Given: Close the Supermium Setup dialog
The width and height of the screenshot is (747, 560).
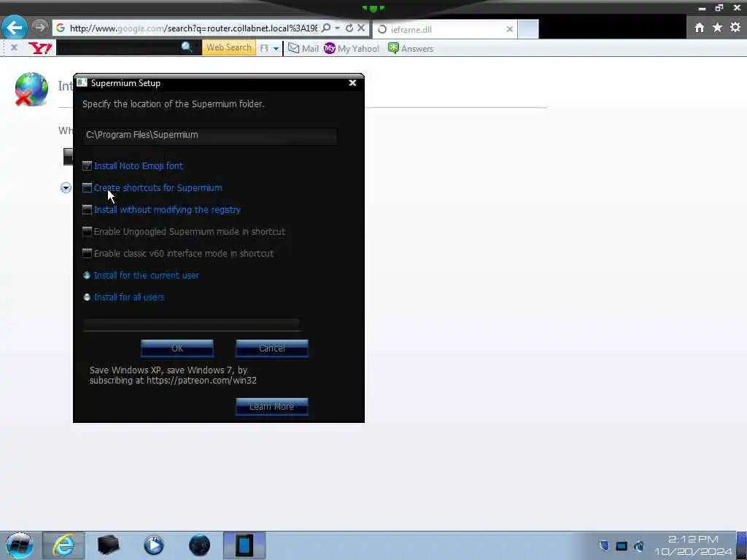Looking at the screenshot, I should [x=352, y=83].
